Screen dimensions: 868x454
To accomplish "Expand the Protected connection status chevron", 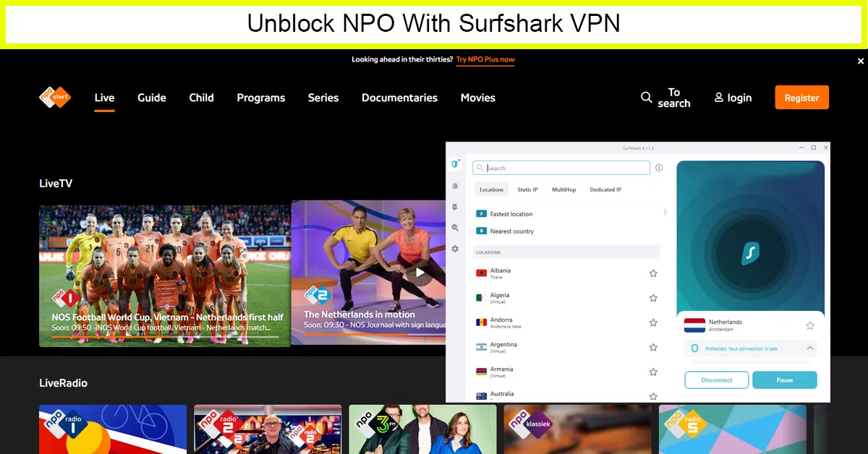I will click(x=810, y=348).
